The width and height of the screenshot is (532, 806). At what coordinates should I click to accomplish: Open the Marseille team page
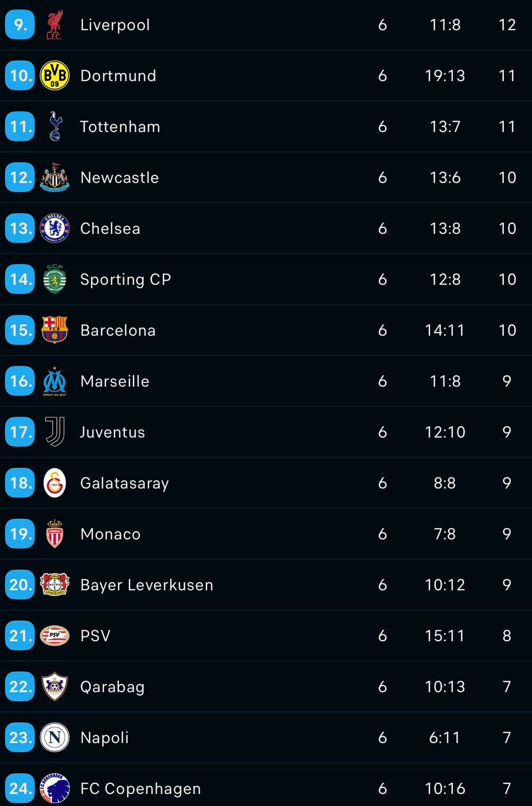(x=115, y=381)
